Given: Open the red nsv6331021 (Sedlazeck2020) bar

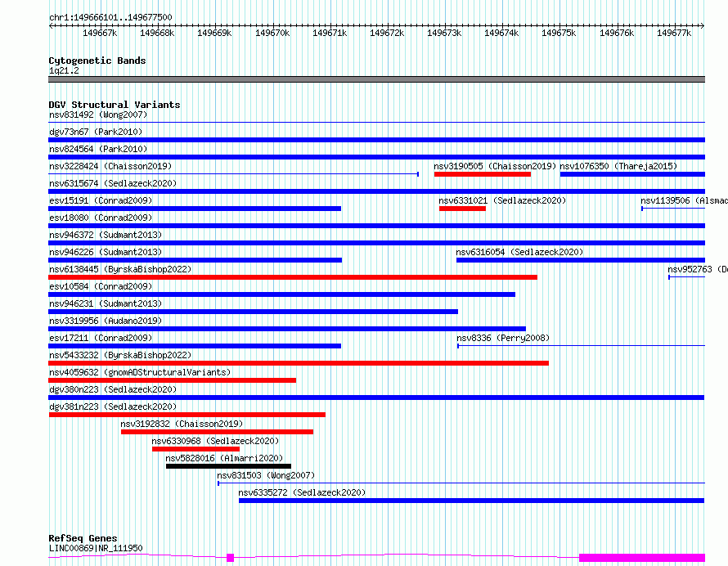Looking at the screenshot, I should tap(462, 209).
